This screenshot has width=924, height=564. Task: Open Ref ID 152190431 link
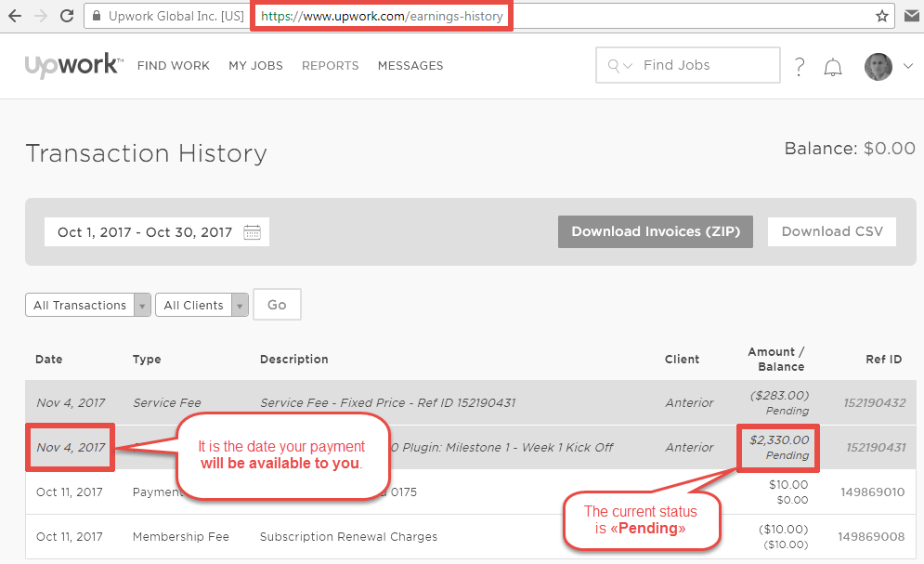[876, 447]
